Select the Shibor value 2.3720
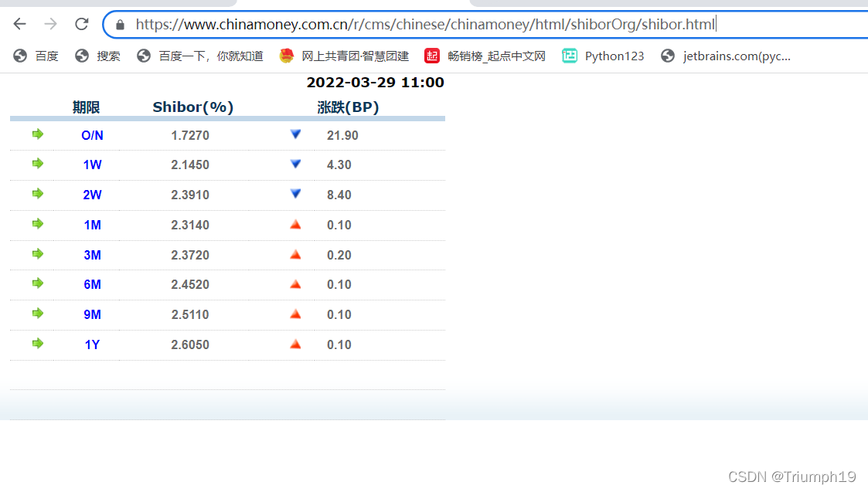 (190, 255)
